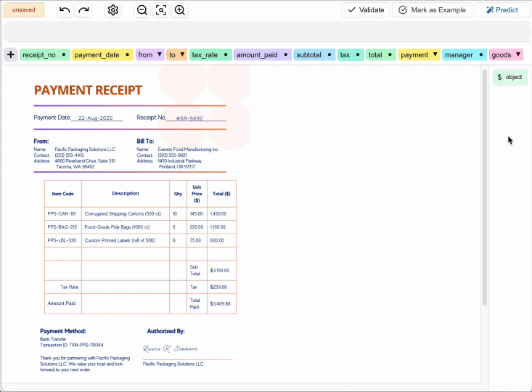Zoom out with the minus magnifier
The width and height of the screenshot is (532, 392).
[142, 10]
